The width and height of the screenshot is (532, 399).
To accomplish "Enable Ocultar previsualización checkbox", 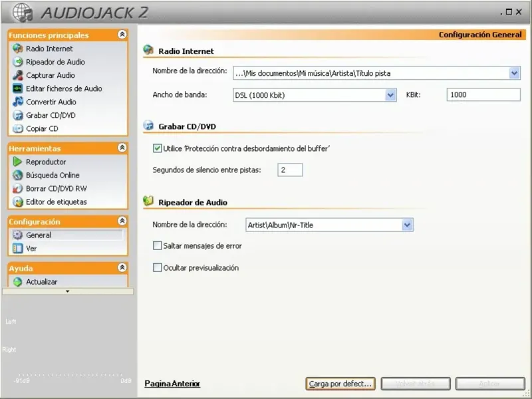I will [x=157, y=268].
